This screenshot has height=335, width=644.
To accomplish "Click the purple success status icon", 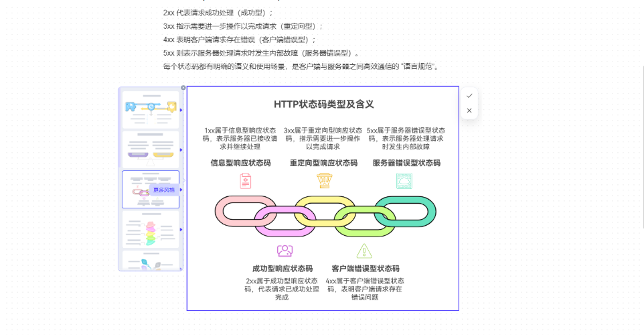I will [285, 251].
